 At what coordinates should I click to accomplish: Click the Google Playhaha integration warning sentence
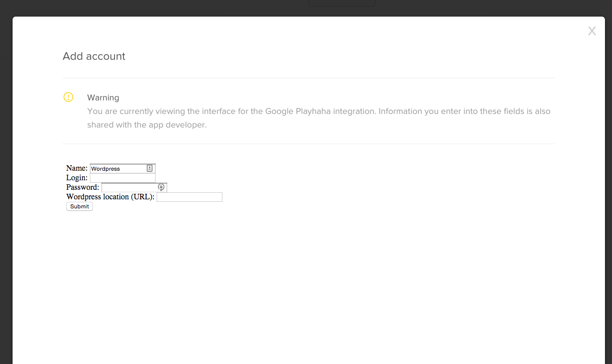[319, 118]
